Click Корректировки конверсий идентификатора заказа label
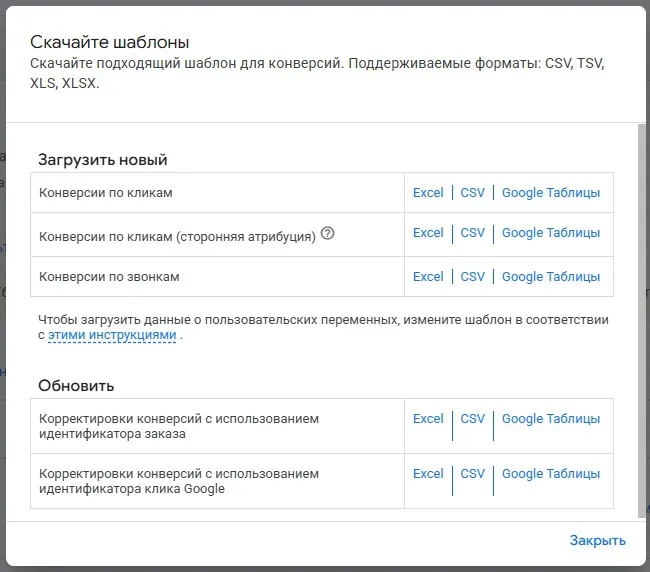 [179, 426]
